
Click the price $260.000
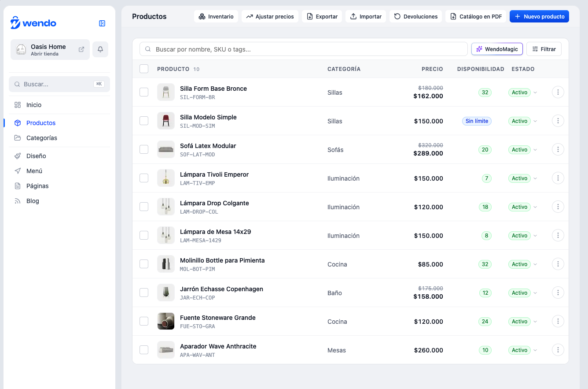click(429, 350)
